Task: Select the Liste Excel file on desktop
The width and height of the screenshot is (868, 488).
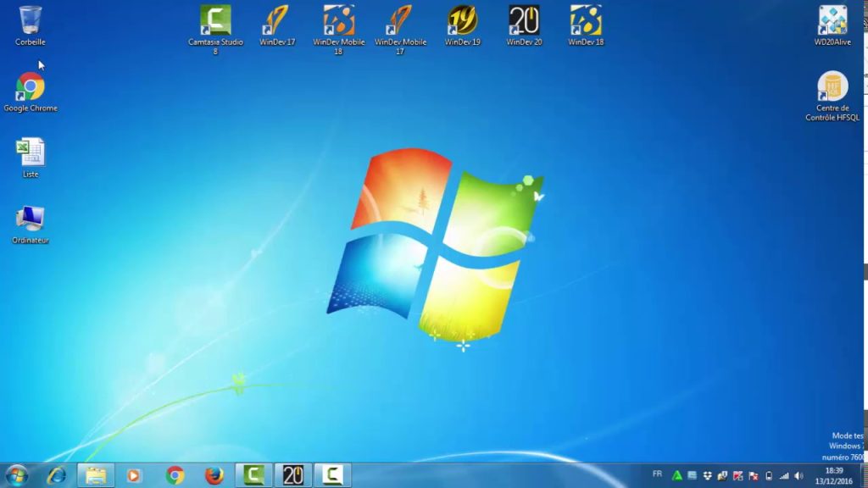Action: 31,158
